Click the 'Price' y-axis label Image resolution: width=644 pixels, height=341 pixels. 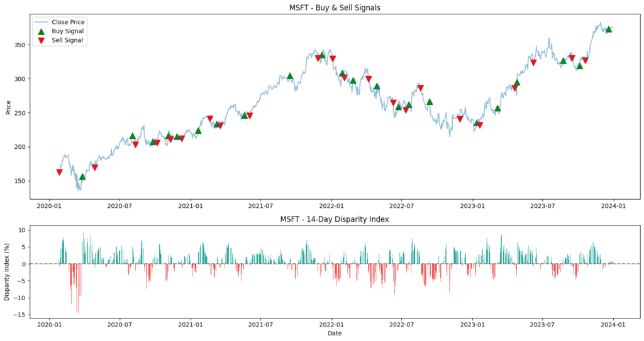point(8,107)
